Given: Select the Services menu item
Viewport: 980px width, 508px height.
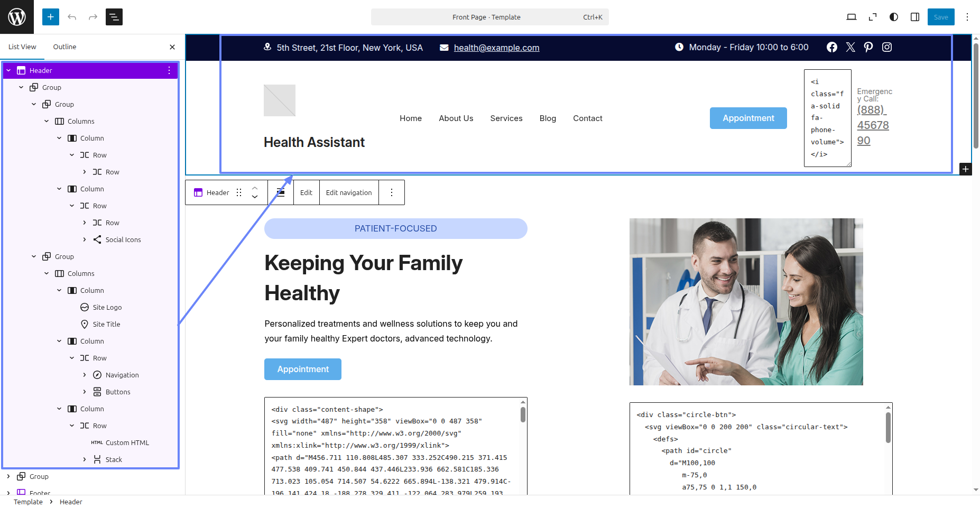Looking at the screenshot, I should [x=506, y=118].
